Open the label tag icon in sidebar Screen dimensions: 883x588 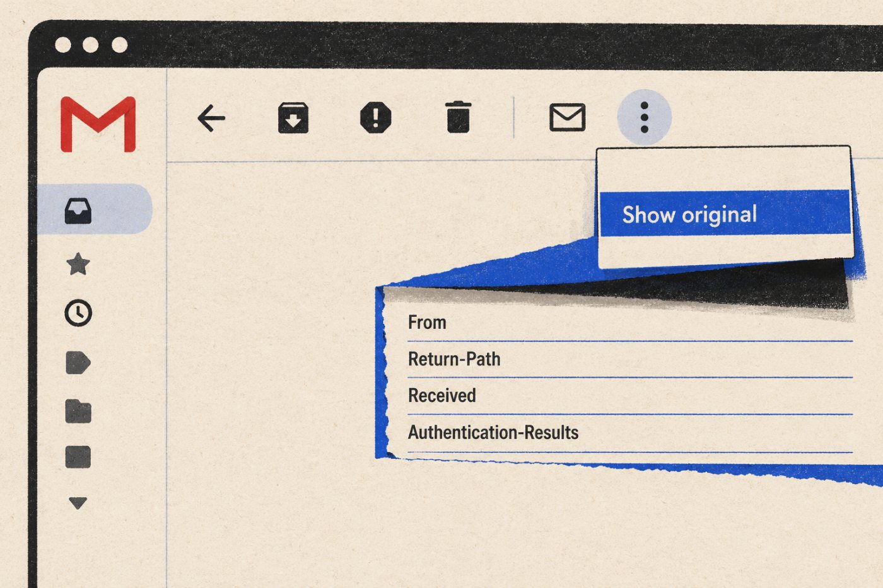[78, 363]
